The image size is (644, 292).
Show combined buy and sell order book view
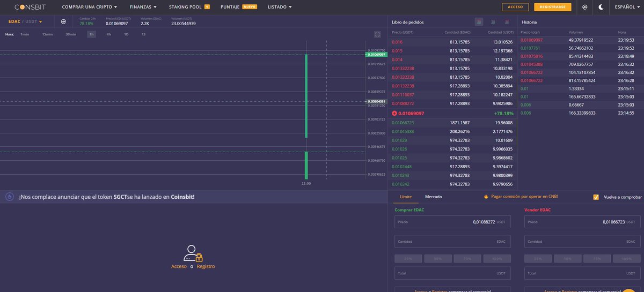coord(479,22)
